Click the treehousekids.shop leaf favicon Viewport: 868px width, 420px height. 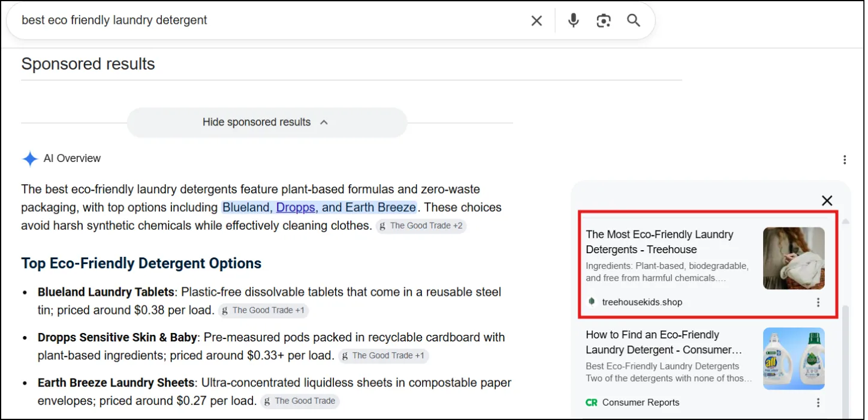coord(592,302)
